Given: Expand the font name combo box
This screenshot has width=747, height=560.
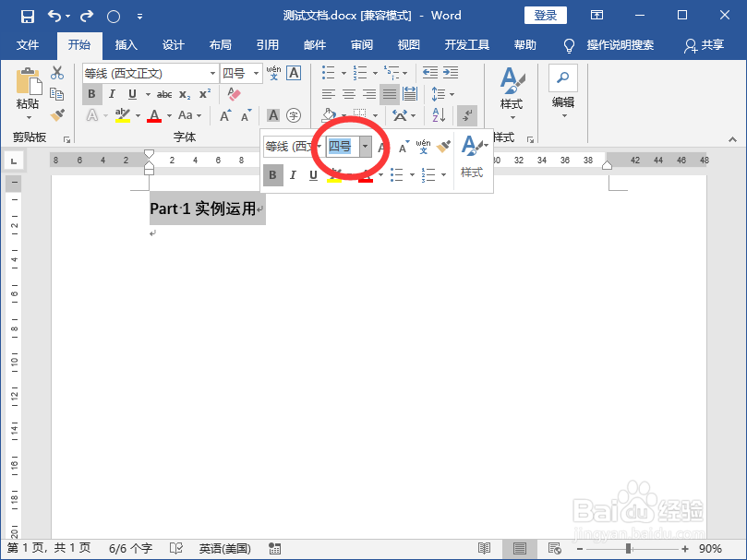Looking at the screenshot, I should point(211,73).
